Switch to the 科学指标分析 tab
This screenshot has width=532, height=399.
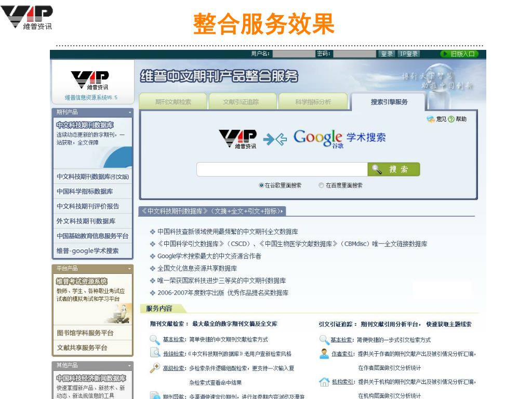313,101
